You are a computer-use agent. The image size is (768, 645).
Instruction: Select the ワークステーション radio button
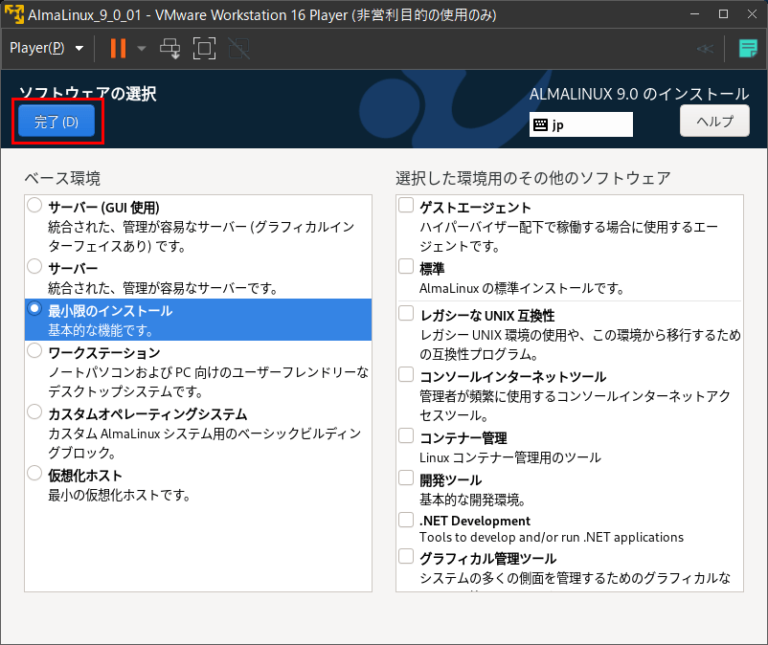[x=35, y=352]
